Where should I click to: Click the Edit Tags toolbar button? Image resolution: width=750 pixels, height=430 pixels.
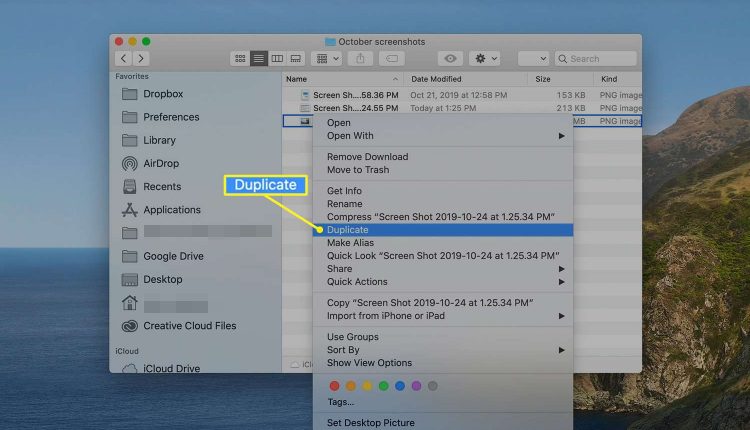(x=392, y=58)
